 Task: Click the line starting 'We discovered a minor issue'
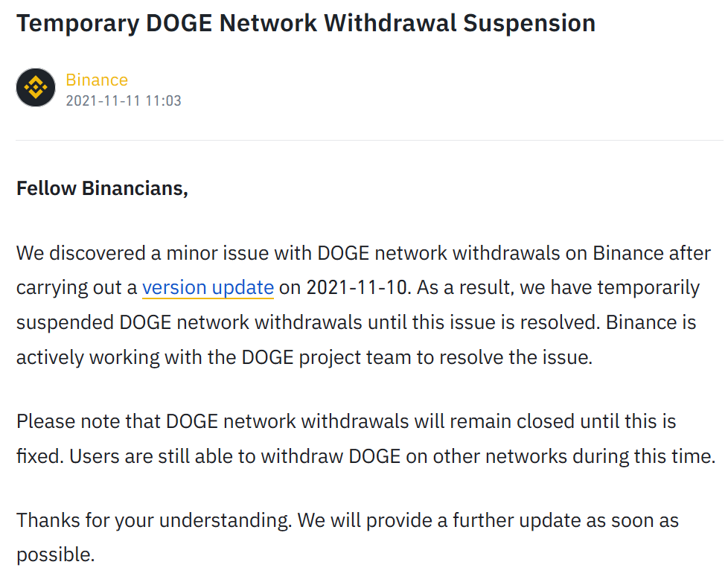click(x=363, y=253)
